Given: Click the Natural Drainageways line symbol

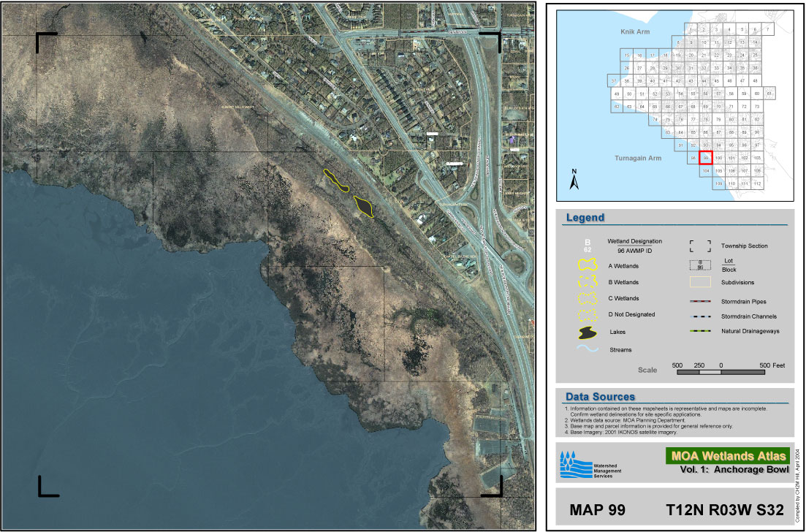Looking at the screenshot, I should 699,332.
